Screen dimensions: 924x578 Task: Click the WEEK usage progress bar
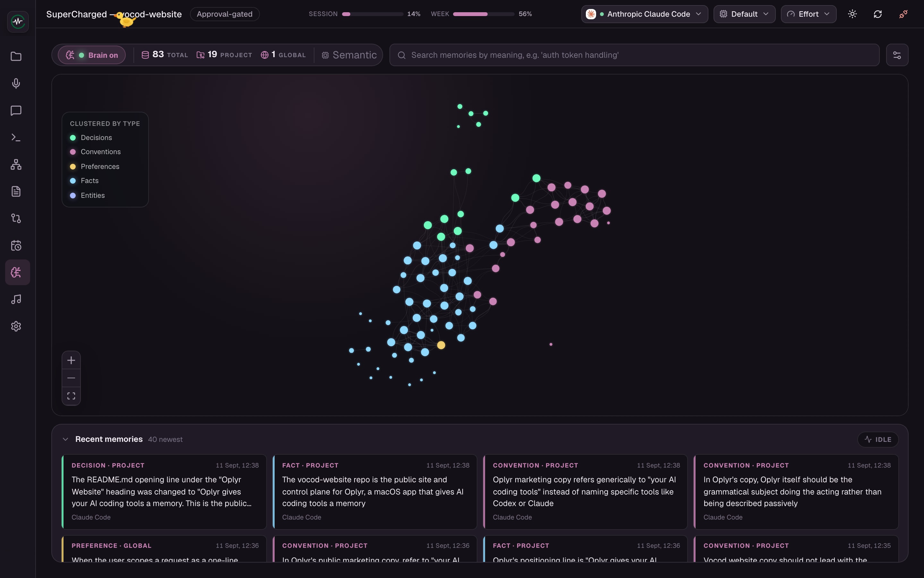coord(483,14)
